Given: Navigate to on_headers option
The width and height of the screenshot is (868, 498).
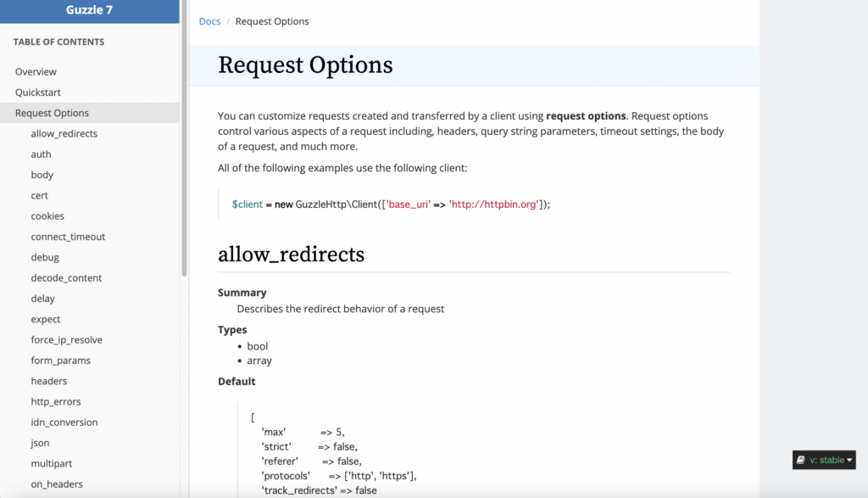Looking at the screenshot, I should pos(57,484).
